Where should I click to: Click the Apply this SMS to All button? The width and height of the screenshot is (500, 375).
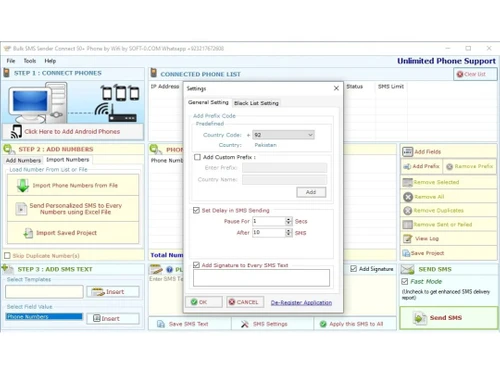(x=355, y=324)
